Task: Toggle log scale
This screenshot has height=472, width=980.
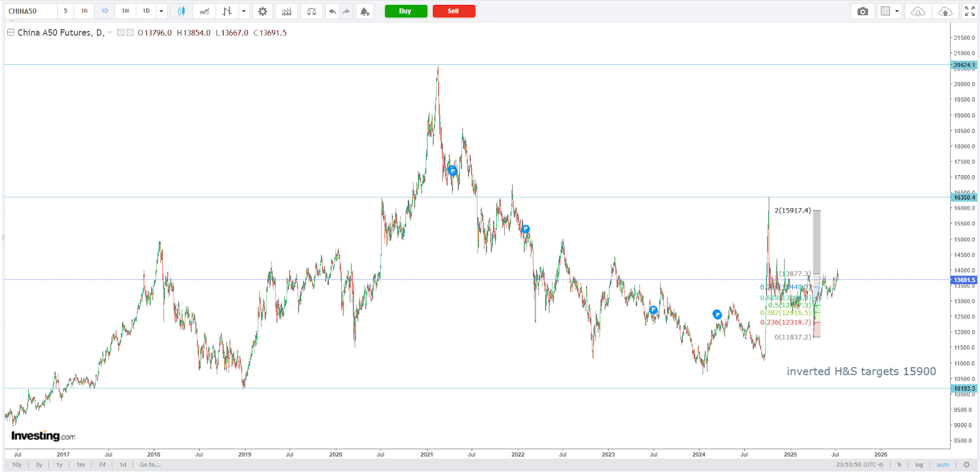Action: pos(919,465)
